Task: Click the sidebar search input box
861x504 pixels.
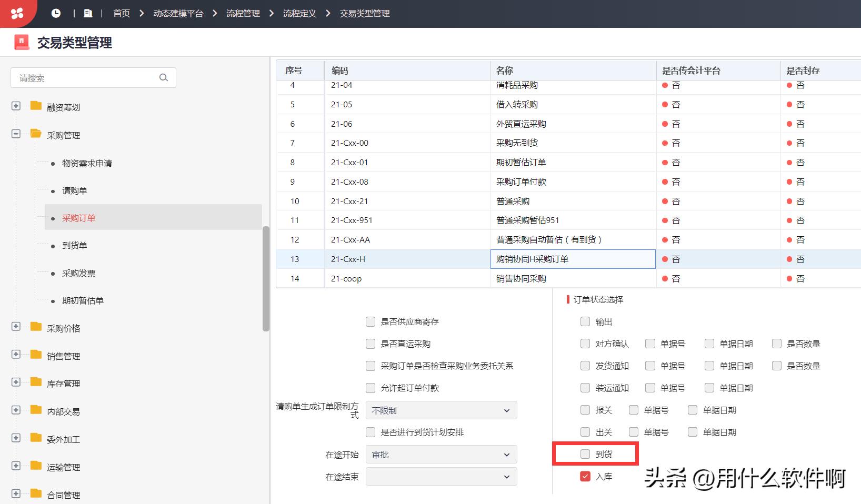Action: pyautogui.click(x=84, y=77)
